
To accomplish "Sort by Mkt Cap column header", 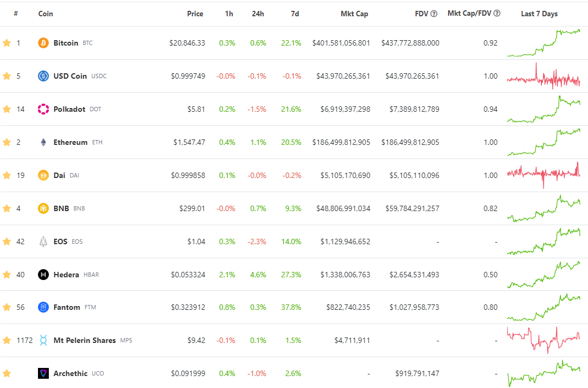I will coord(354,14).
